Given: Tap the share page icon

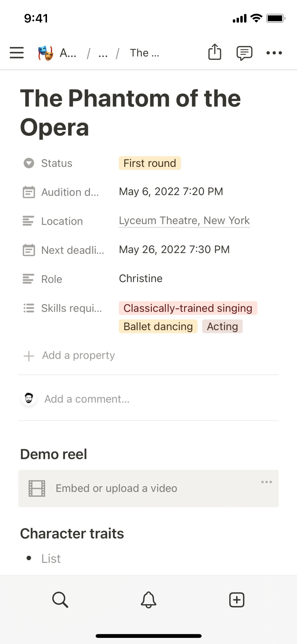Looking at the screenshot, I should tap(215, 52).
